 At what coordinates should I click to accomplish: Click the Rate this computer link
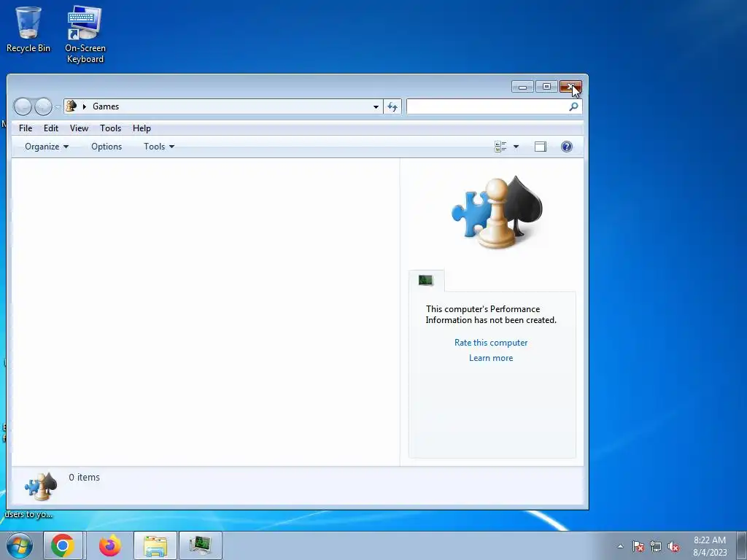pyautogui.click(x=491, y=343)
